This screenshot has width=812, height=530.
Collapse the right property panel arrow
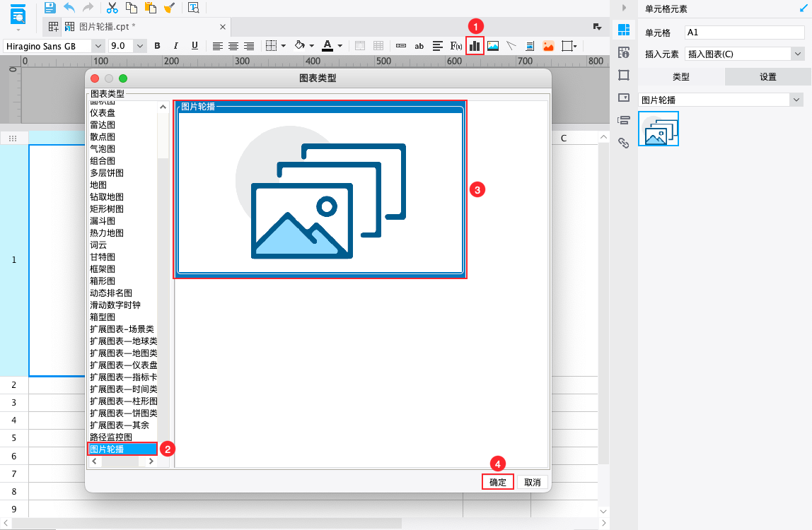(x=624, y=8)
